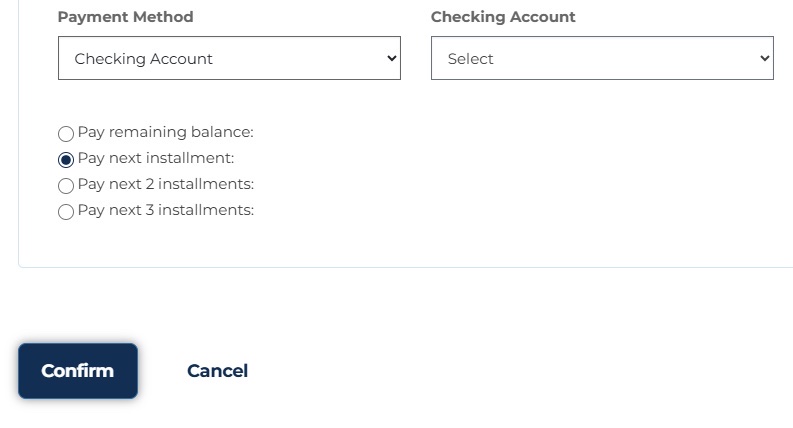
Task: Click the 'Pay next 3 installments:' label text
Action: pos(166,210)
